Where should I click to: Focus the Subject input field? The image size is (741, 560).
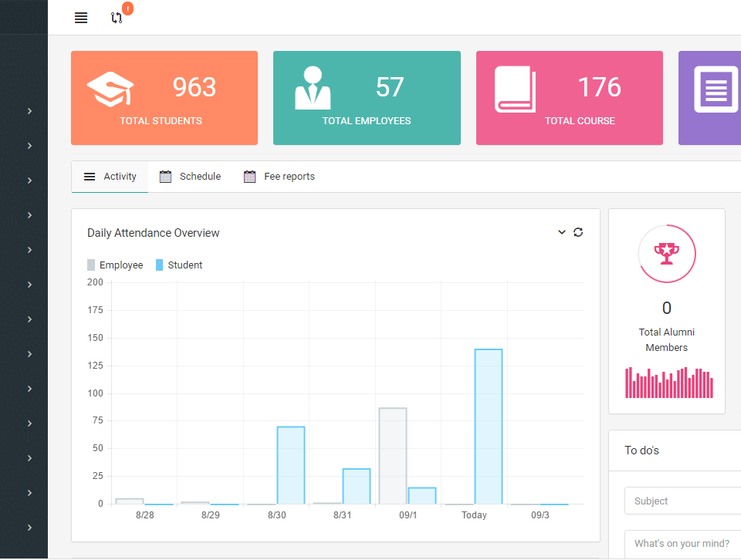682,501
